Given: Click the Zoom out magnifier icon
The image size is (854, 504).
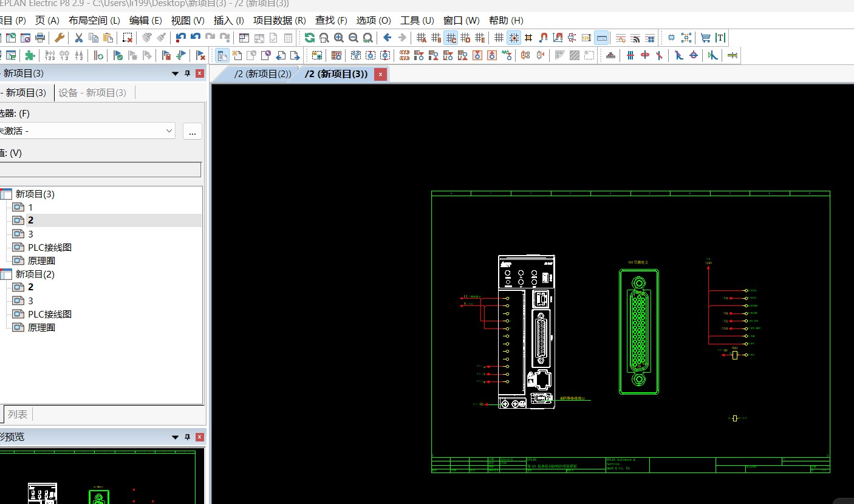Looking at the screenshot, I should [354, 38].
